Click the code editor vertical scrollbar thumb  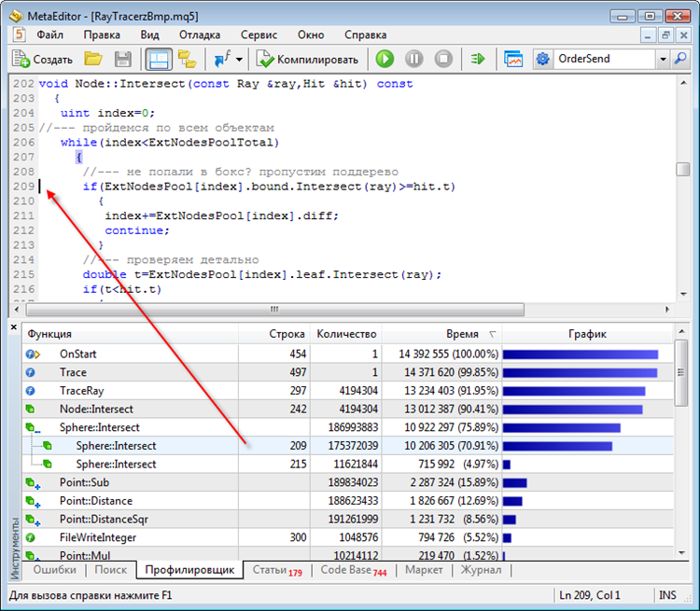682,169
